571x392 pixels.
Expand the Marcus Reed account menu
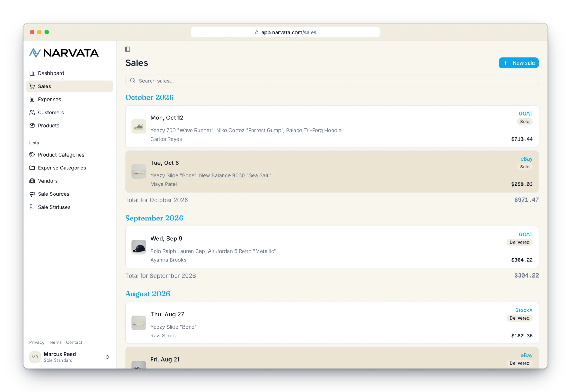point(70,357)
